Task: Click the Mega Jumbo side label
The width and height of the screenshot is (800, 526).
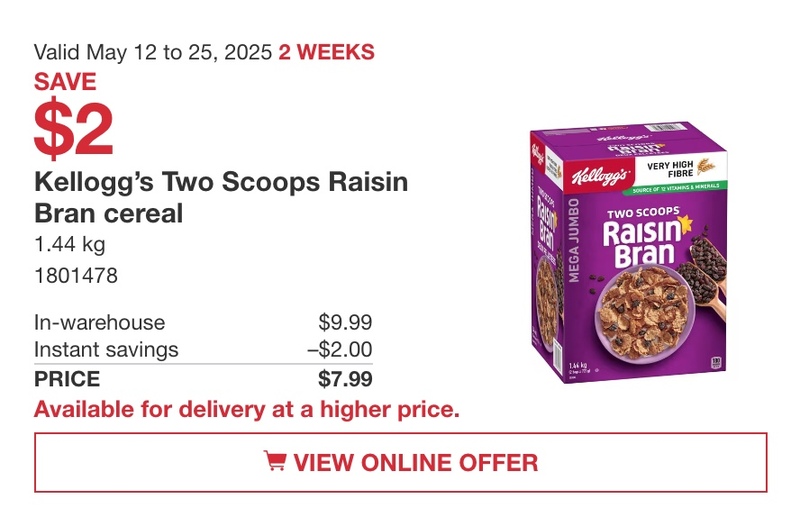Action: pyautogui.click(x=574, y=240)
